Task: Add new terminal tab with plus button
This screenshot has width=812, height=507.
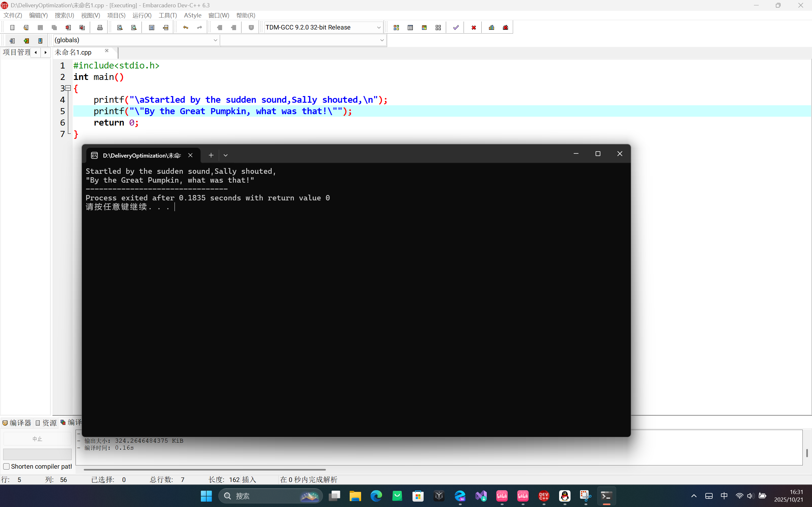Action: click(x=211, y=155)
